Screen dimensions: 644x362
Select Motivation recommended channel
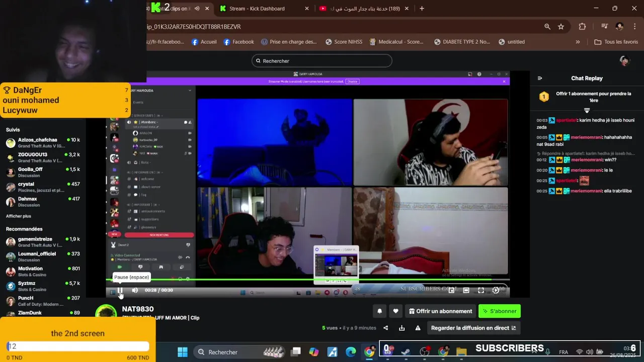point(43,271)
